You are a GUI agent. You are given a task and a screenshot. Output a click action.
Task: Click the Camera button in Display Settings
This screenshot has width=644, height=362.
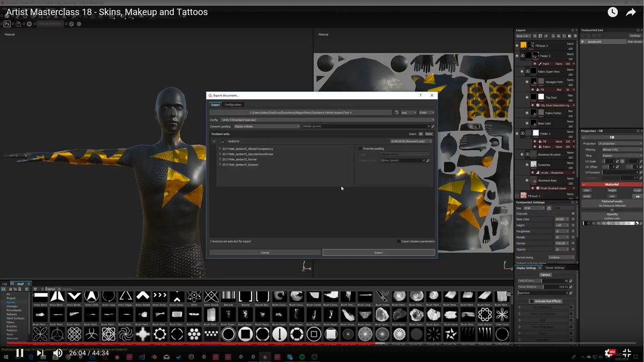[545, 275]
